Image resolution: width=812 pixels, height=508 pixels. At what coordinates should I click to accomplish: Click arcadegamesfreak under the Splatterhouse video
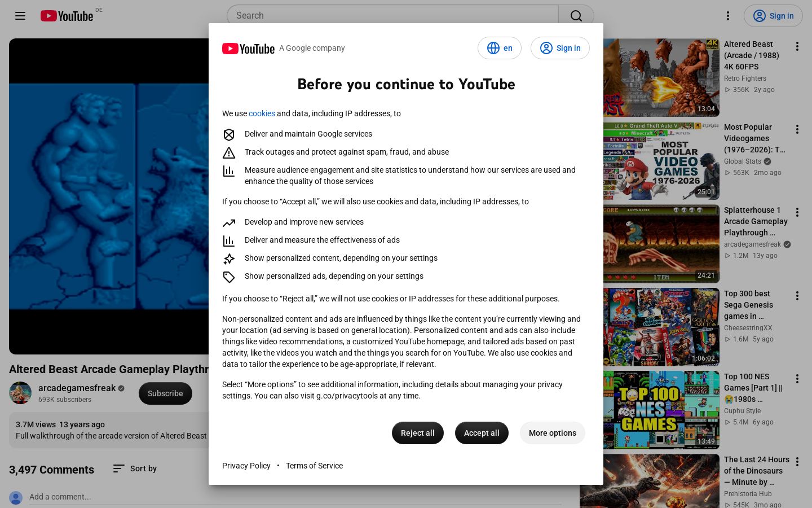click(752, 244)
